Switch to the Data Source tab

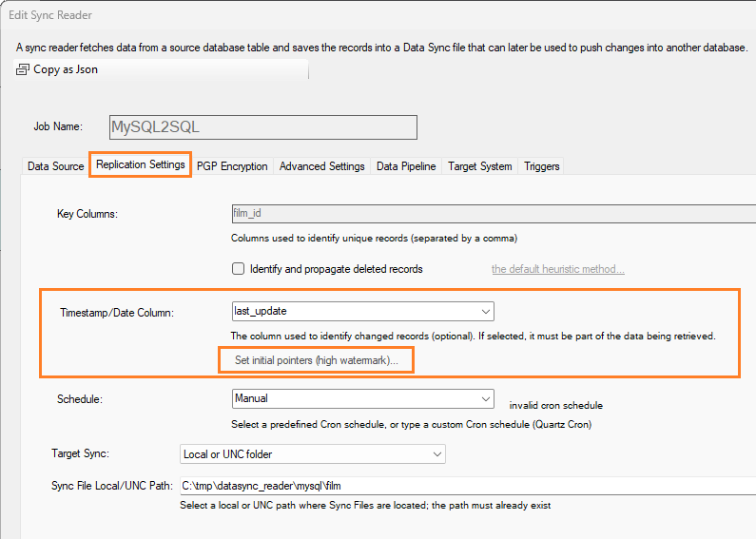pyautogui.click(x=55, y=166)
